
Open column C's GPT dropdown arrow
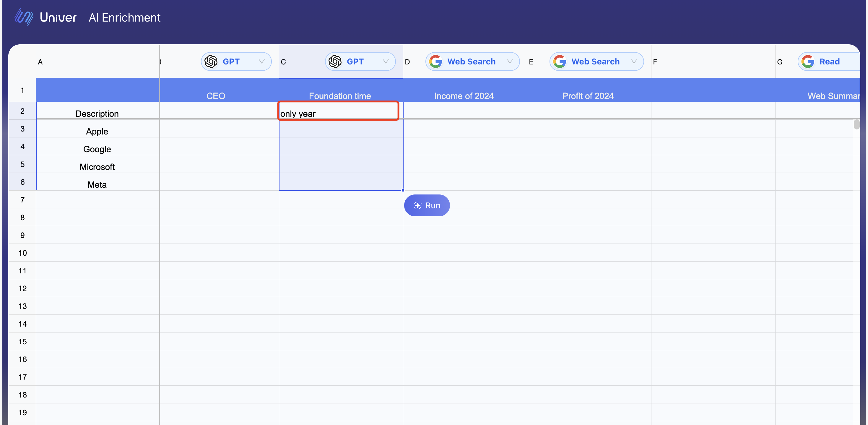pos(386,62)
